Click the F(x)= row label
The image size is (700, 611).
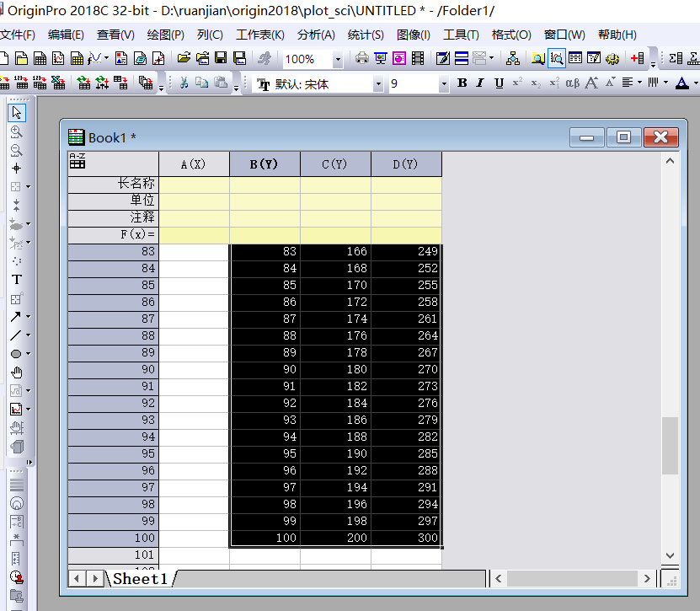click(x=113, y=234)
